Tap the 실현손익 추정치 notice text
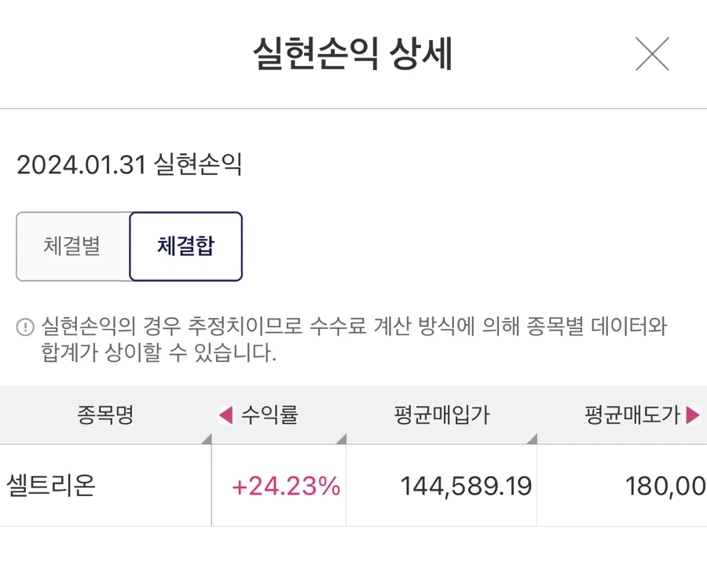Viewport: 707px width, 588px height. [354, 339]
